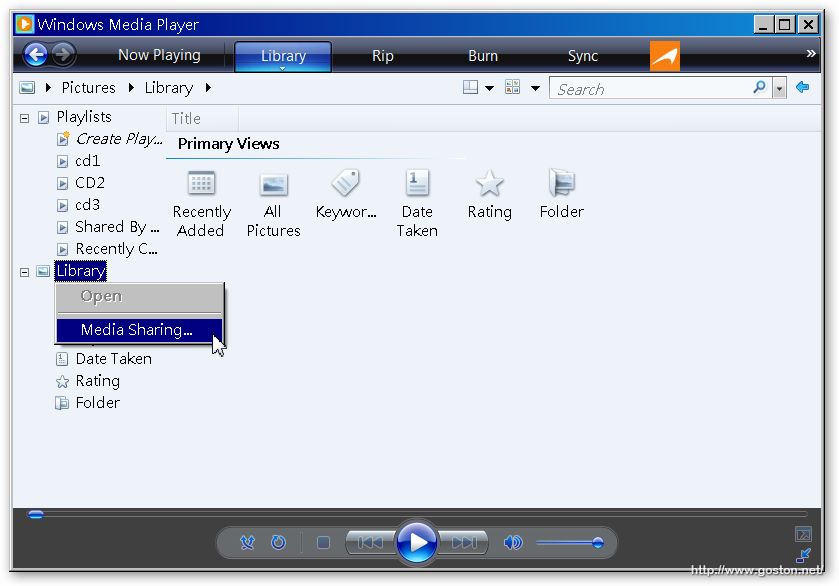Open the search options dropdown
Screen dimensions: 839x586
point(780,88)
